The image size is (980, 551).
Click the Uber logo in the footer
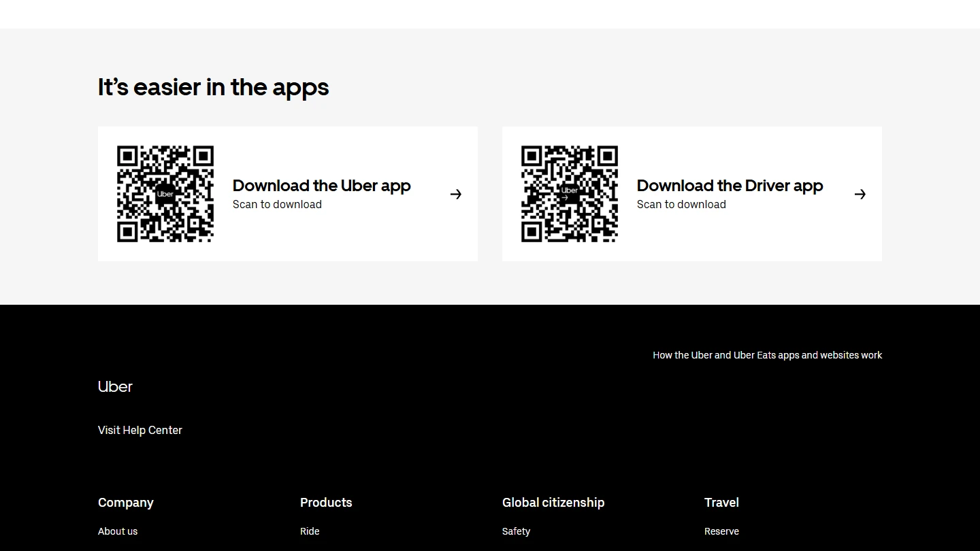point(115,386)
